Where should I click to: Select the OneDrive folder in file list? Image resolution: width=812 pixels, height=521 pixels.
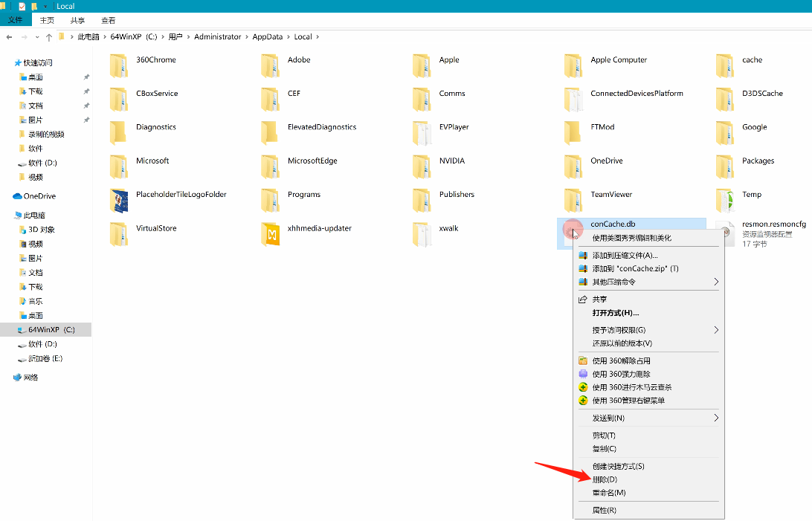click(573, 166)
